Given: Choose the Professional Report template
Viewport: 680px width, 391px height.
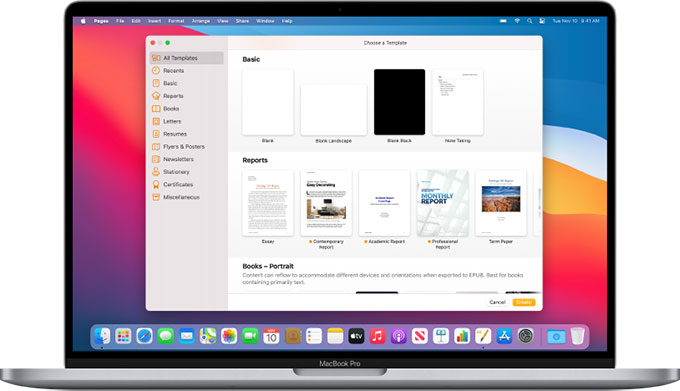Looking at the screenshot, I should pyautogui.click(x=442, y=203).
